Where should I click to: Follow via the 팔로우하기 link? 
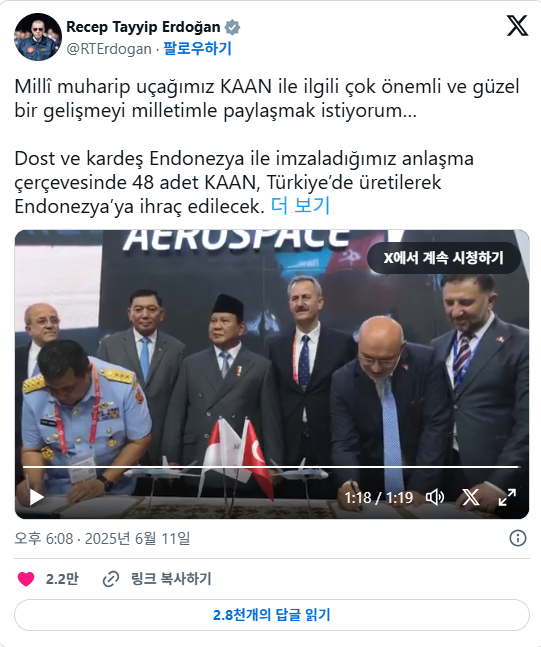tap(197, 49)
